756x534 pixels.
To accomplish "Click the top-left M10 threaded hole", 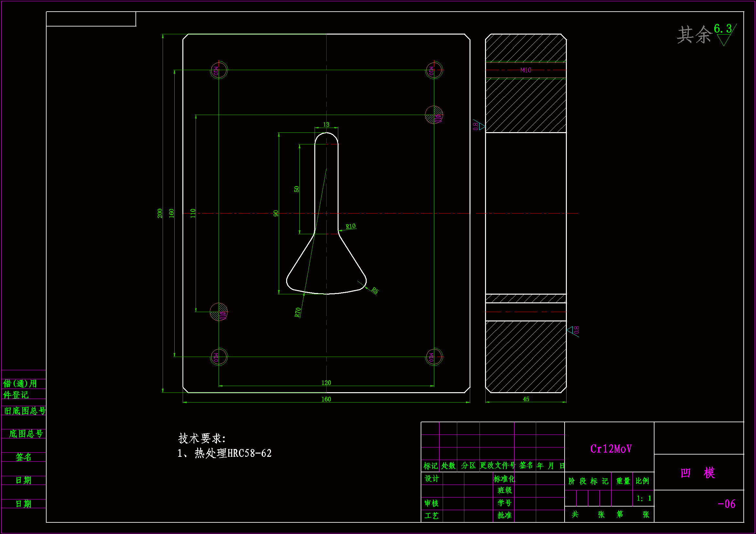I will click(219, 70).
